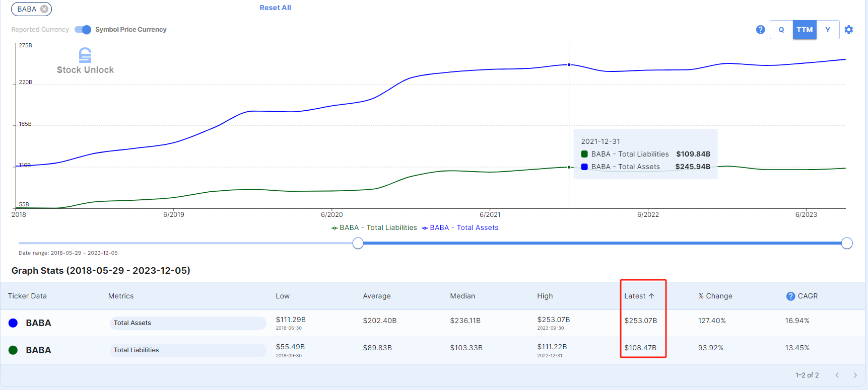Sort by Median column header
Screen dimensions: 868x390
point(462,296)
